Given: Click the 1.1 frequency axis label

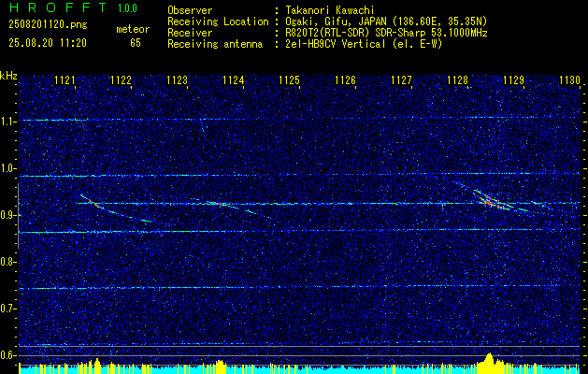Looking at the screenshot, I should point(7,122).
